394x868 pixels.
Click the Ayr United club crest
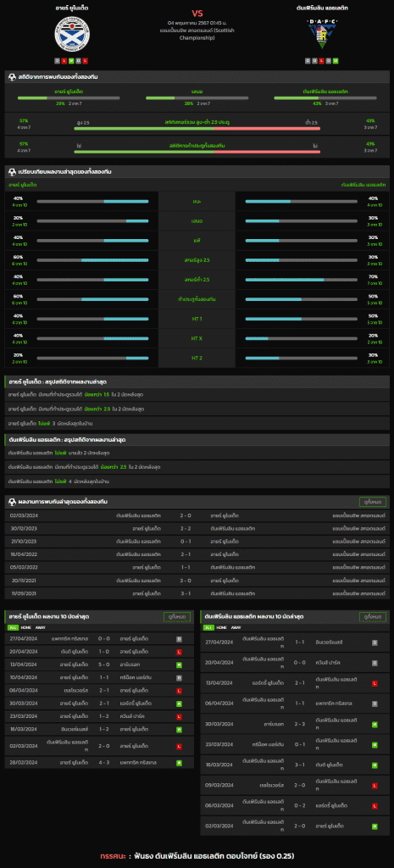pos(71,34)
